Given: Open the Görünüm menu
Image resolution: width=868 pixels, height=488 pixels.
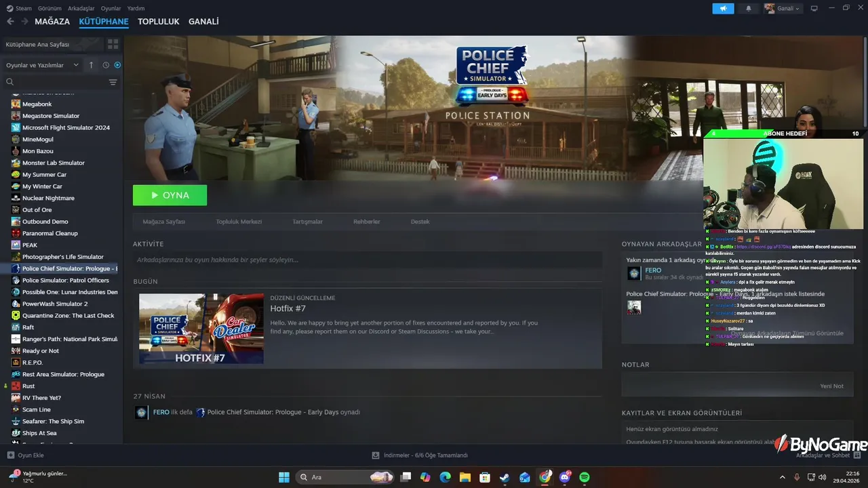Looking at the screenshot, I should (x=50, y=8).
